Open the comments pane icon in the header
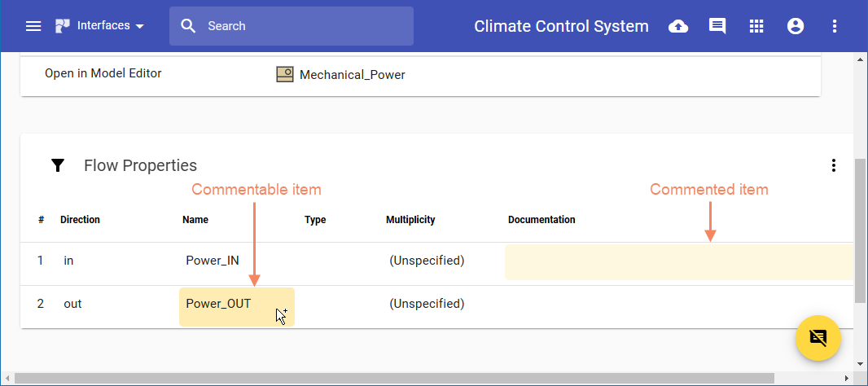Viewport: 868px width, 386px height. [717, 26]
